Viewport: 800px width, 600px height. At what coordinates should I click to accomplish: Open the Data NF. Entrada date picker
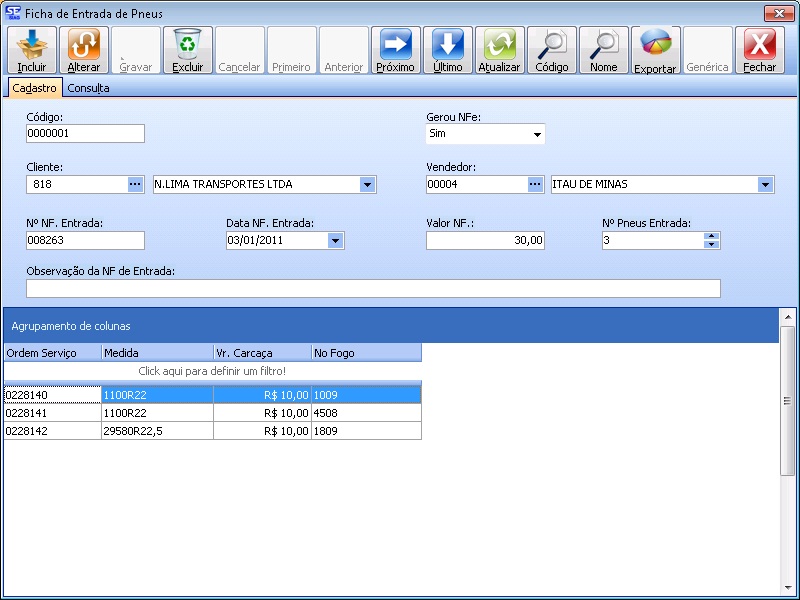point(335,240)
